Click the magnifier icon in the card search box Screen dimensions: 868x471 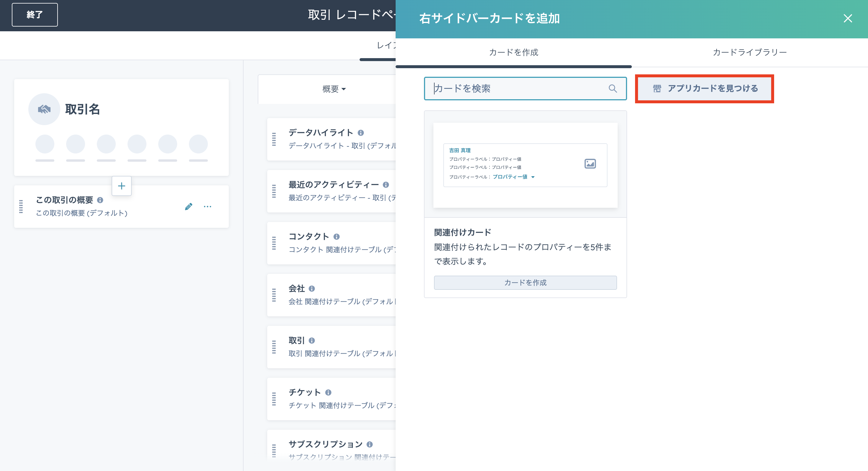coord(613,89)
